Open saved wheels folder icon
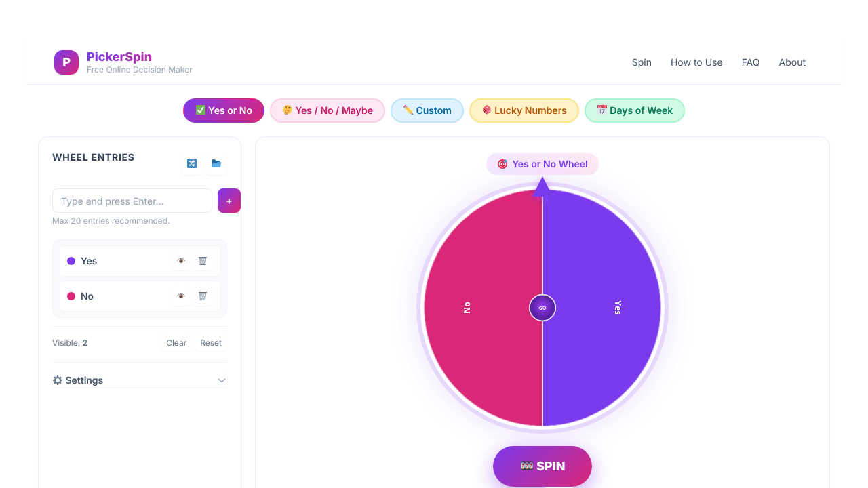The width and height of the screenshot is (868, 488). [x=216, y=163]
